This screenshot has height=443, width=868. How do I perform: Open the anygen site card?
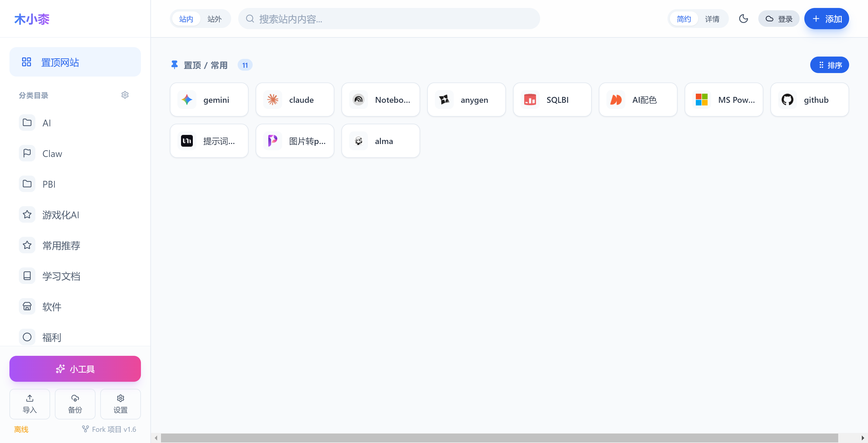click(x=466, y=100)
